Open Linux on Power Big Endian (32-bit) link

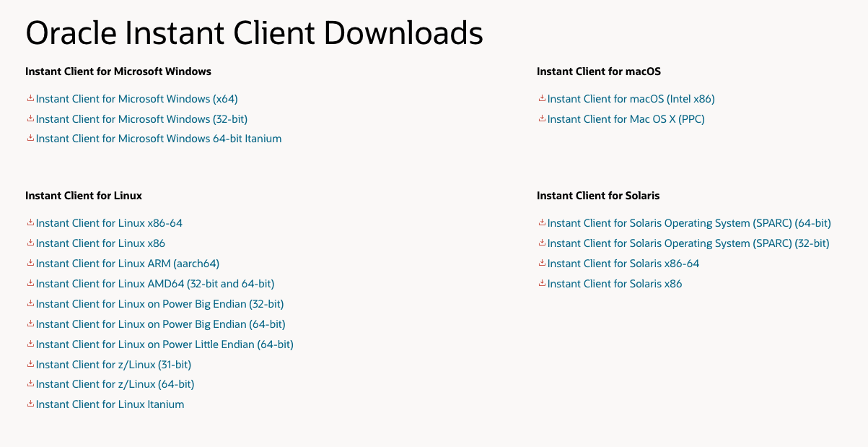(159, 304)
